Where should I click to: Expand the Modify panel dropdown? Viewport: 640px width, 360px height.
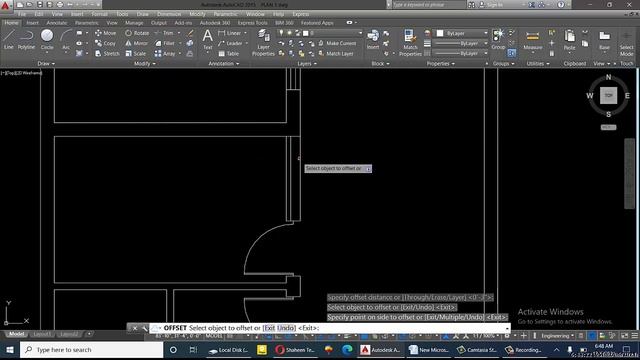[x=144, y=64]
